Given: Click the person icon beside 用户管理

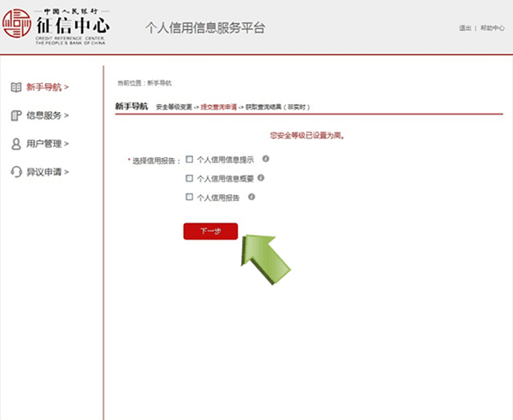Looking at the screenshot, I should pyautogui.click(x=16, y=144).
